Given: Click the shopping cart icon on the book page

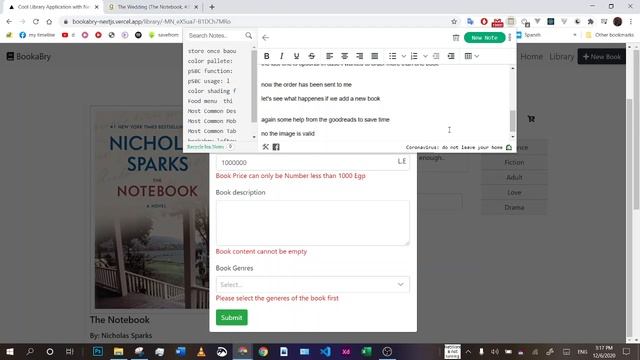Looking at the screenshot, I should 531,119.
